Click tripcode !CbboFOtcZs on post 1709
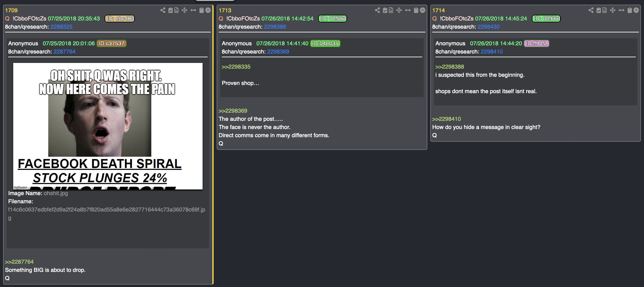The height and width of the screenshot is (287, 644). (x=29, y=19)
